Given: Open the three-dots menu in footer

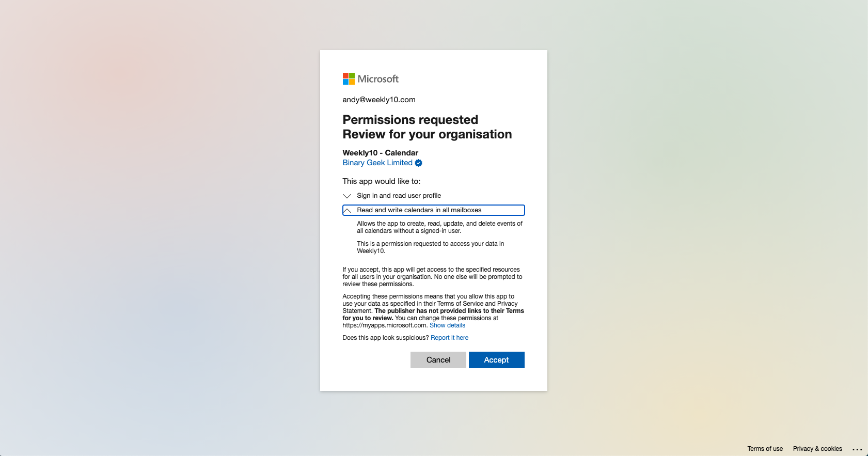Looking at the screenshot, I should pos(857,449).
